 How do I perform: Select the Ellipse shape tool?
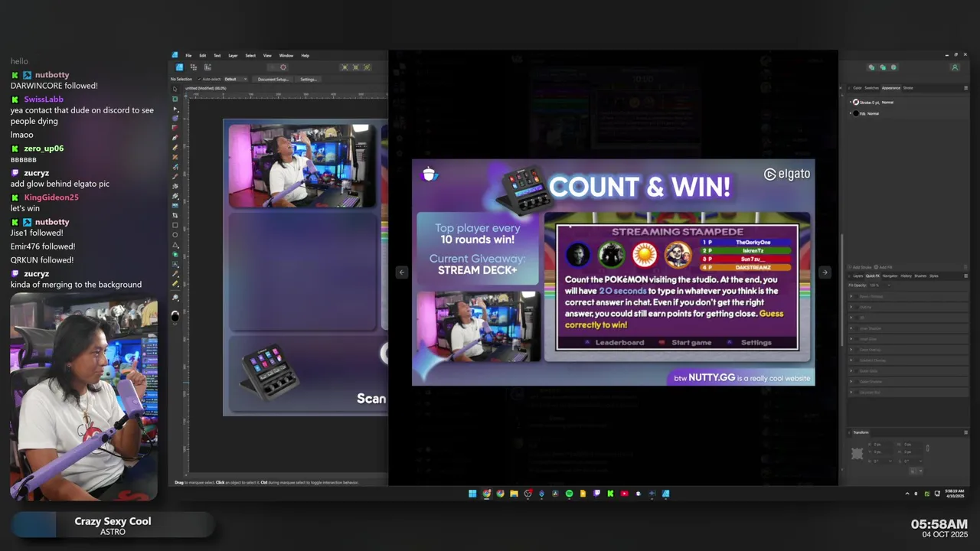click(175, 235)
